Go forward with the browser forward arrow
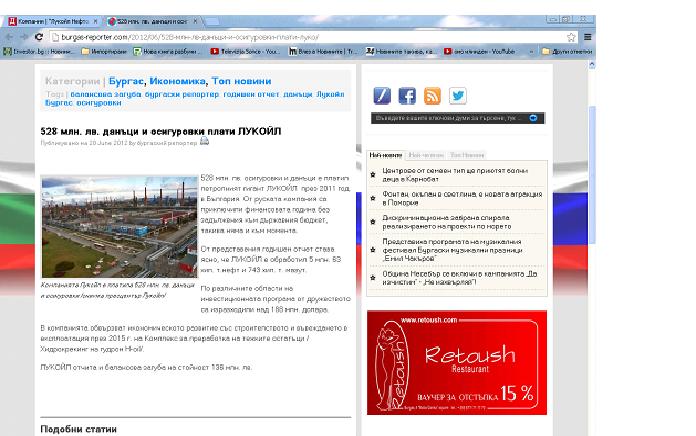The width and height of the screenshot is (696, 436). (24, 37)
